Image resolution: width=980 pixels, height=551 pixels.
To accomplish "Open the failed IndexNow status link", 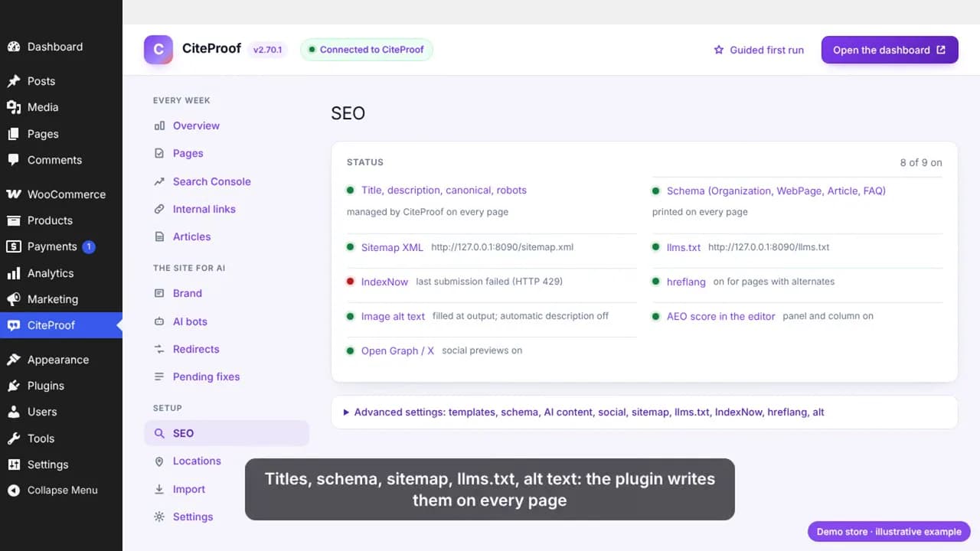I will (384, 282).
